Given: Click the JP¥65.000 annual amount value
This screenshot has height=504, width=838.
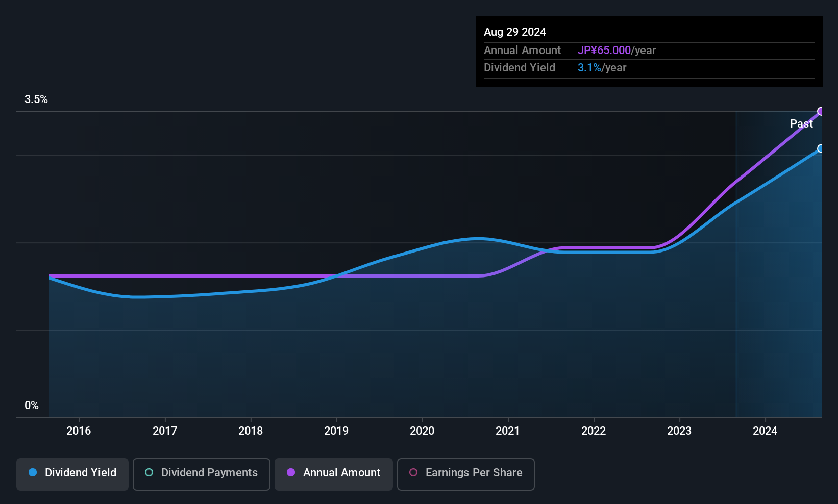Looking at the screenshot, I should pyautogui.click(x=604, y=51).
